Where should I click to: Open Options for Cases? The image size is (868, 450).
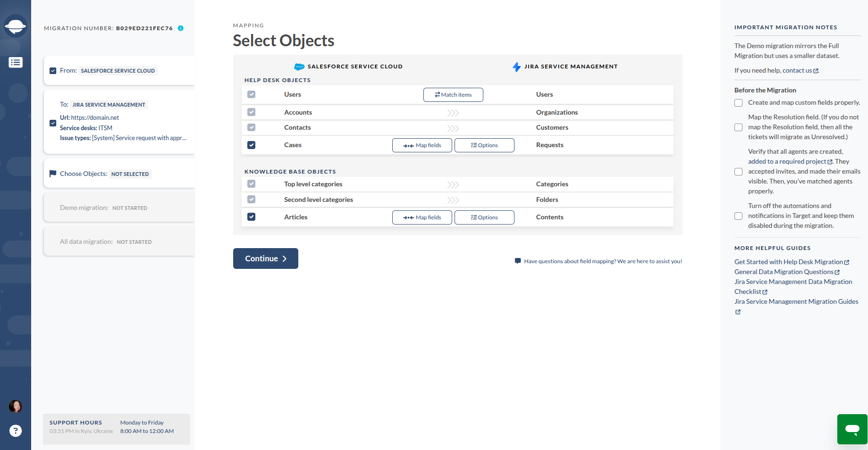point(484,145)
